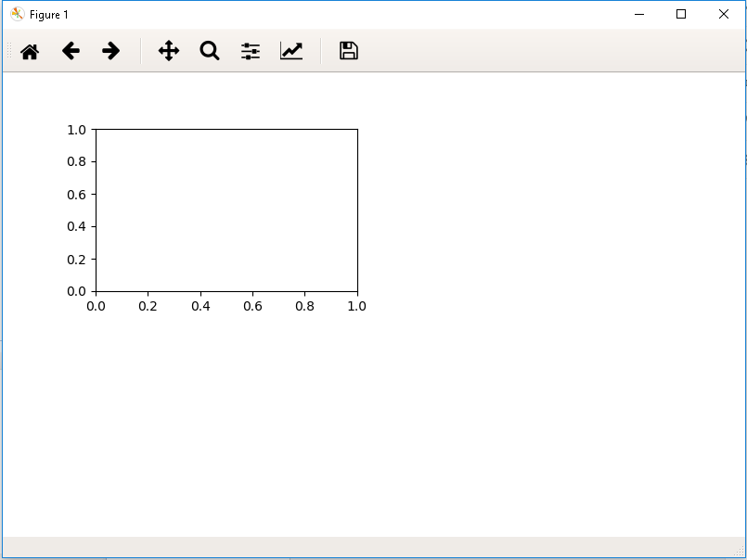Viewport: 747px width, 560px height.
Task: Click the Forward navigation arrow
Action: pos(110,51)
